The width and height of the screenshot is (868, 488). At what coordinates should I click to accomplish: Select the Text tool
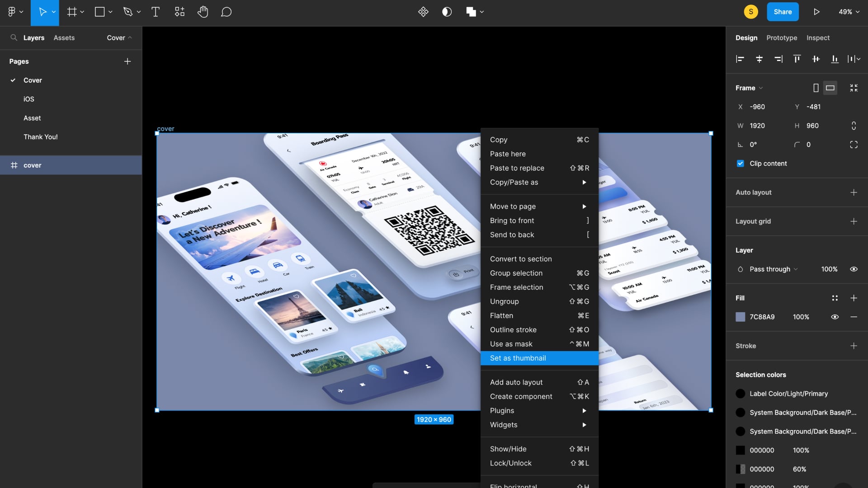[x=156, y=12]
